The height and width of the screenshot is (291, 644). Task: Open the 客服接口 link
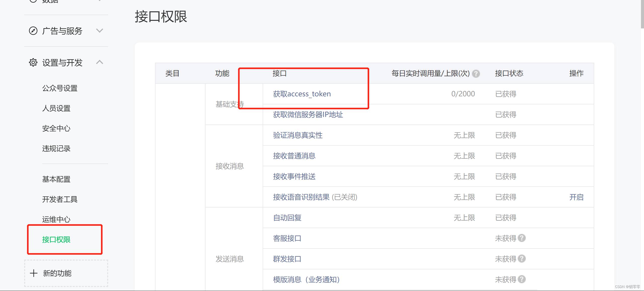pos(287,238)
